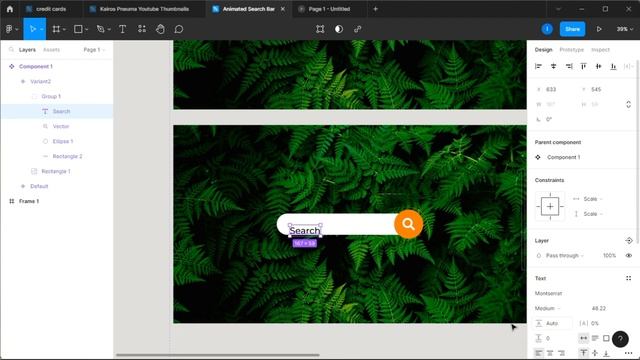
Task: Open Frame tool options dropdown arrow
Action: coord(64,29)
